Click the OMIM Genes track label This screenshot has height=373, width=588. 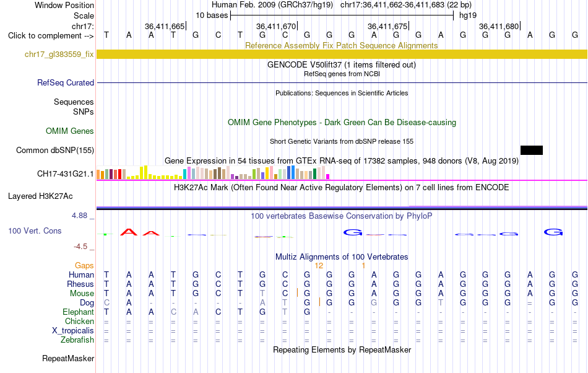click(69, 131)
